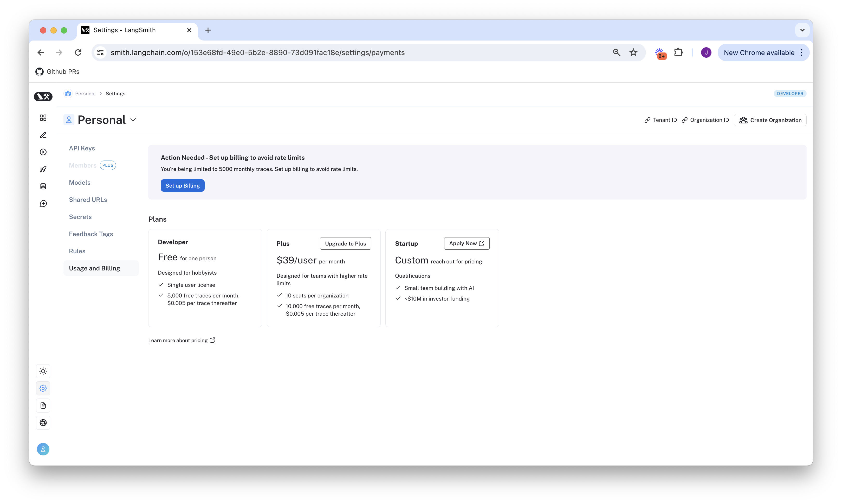Click the globe icon in sidebar
This screenshot has width=842, height=504.
click(43, 422)
